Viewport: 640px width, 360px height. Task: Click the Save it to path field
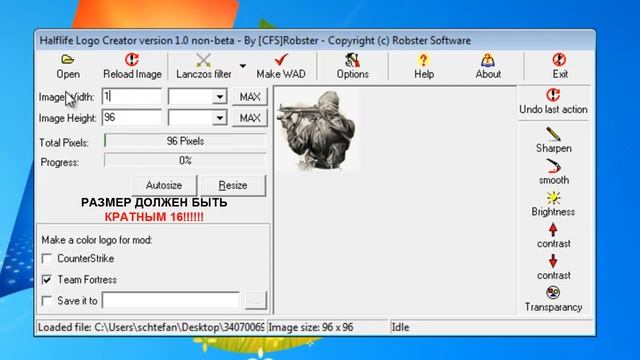point(171,301)
